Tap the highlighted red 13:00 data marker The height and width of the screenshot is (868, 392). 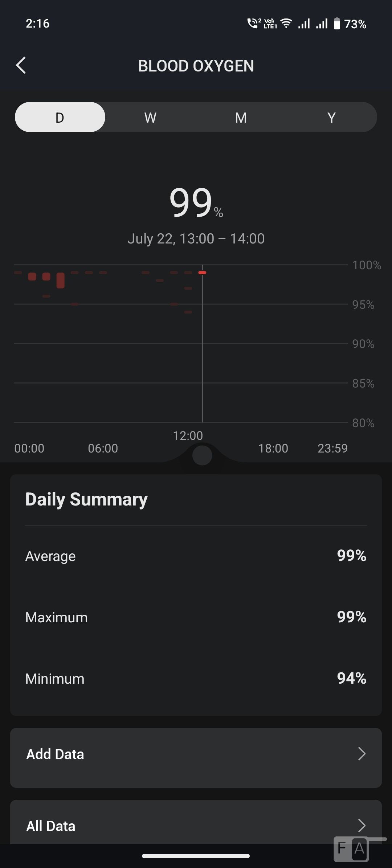click(202, 273)
